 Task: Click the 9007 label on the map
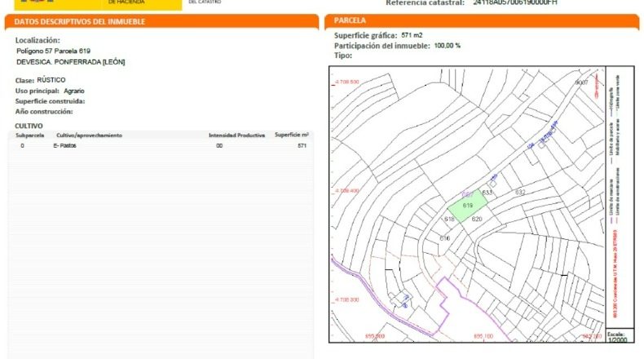(x=581, y=82)
